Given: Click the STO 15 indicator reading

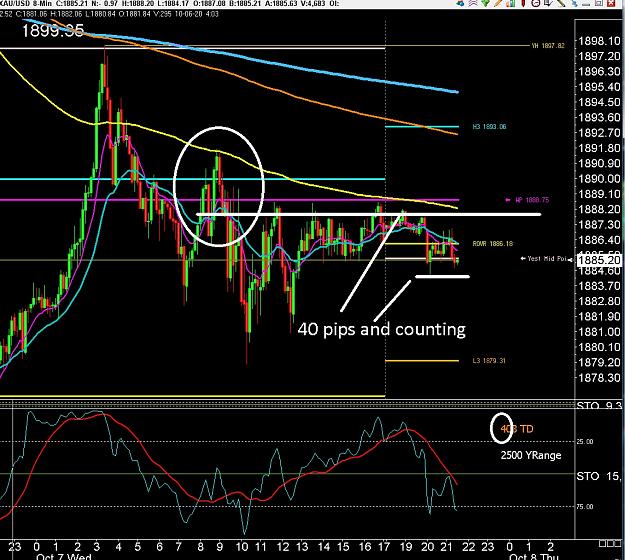Looking at the screenshot, I should 599,476.
